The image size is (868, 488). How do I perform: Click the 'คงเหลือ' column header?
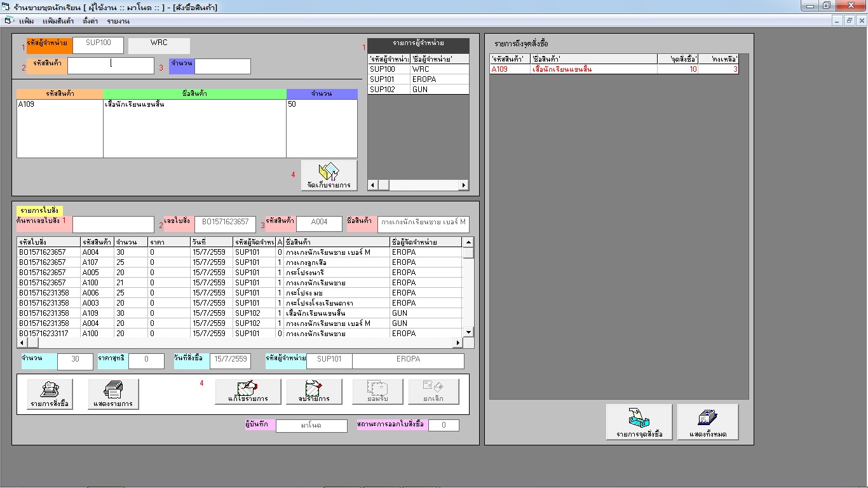(718, 59)
